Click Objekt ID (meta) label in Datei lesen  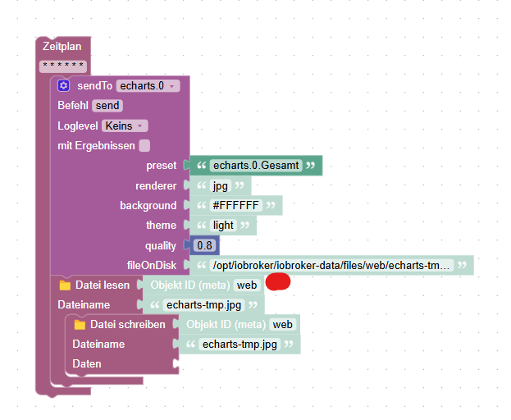(190, 285)
